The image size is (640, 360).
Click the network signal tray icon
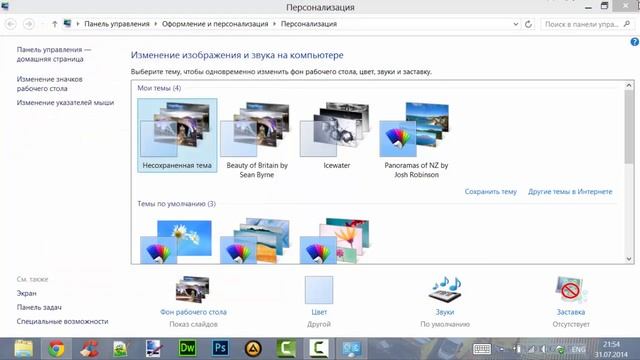(531, 349)
